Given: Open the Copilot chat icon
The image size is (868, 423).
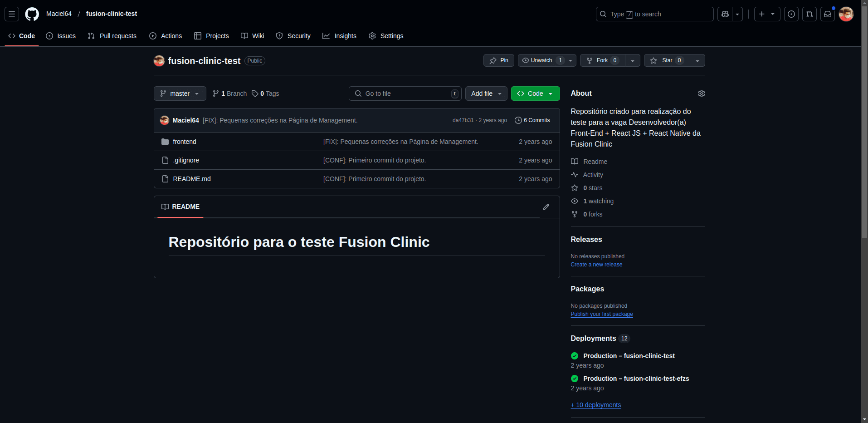Looking at the screenshot, I should (x=725, y=14).
